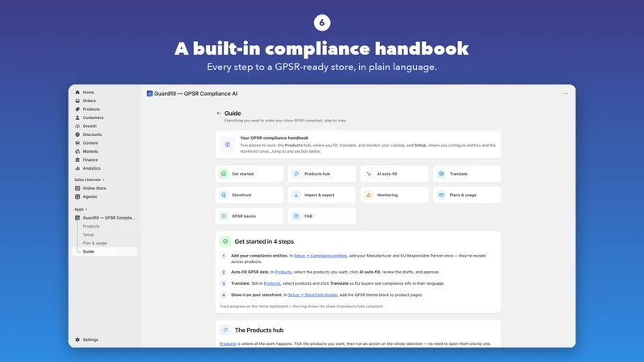Jump to FAQ section card

click(x=321, y=216)
